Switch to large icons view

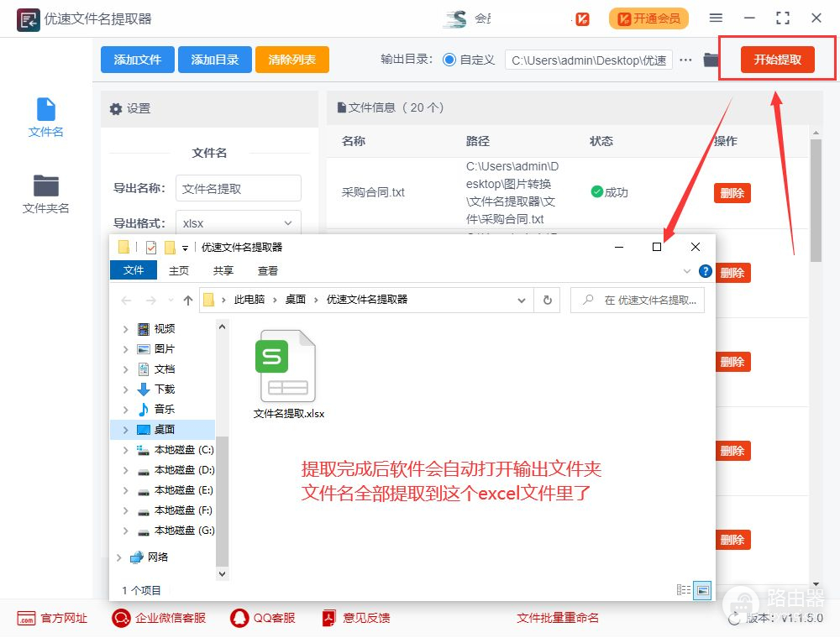702,590
